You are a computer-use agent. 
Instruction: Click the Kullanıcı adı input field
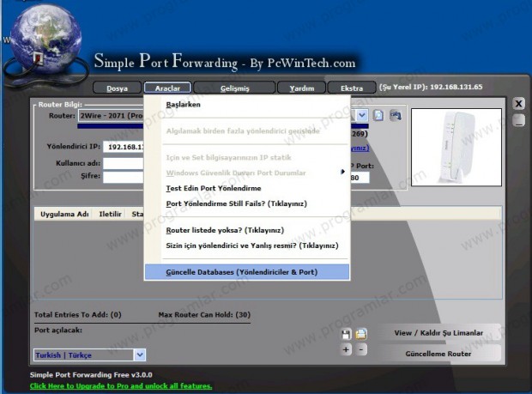tap(124, 163)
